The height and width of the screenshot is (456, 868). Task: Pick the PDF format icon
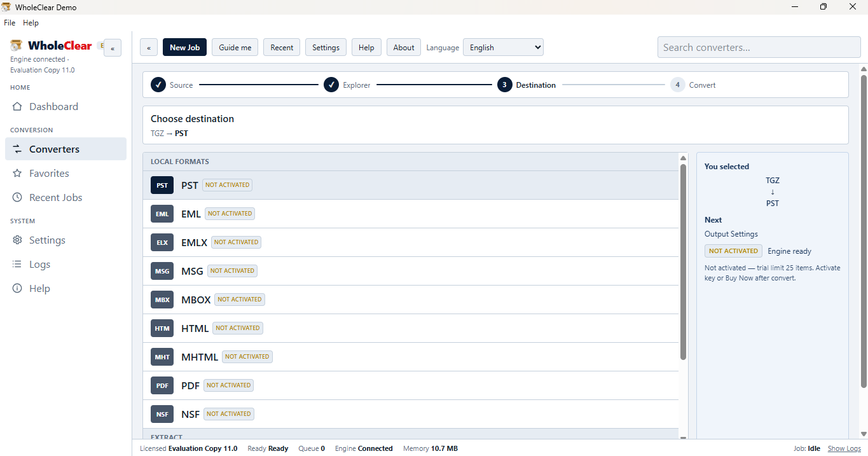click(162, 385)
